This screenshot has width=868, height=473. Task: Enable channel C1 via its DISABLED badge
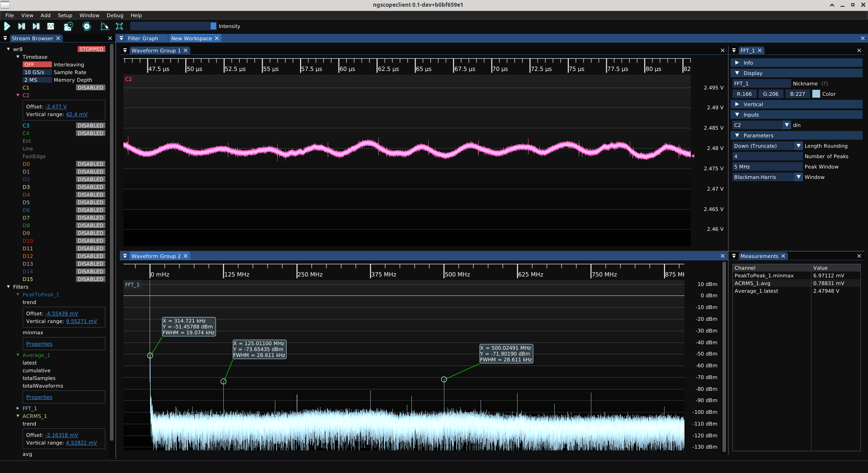[x=90, y=88]
